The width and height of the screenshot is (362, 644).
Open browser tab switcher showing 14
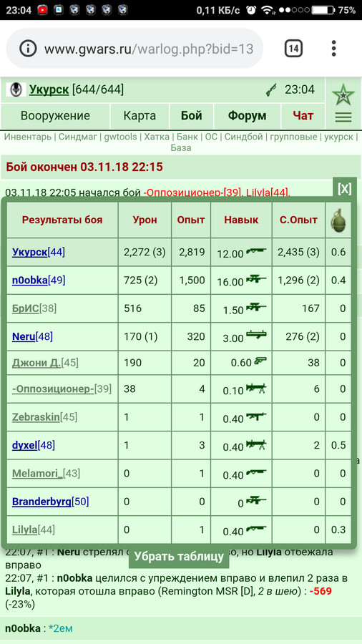pos(293,49)
